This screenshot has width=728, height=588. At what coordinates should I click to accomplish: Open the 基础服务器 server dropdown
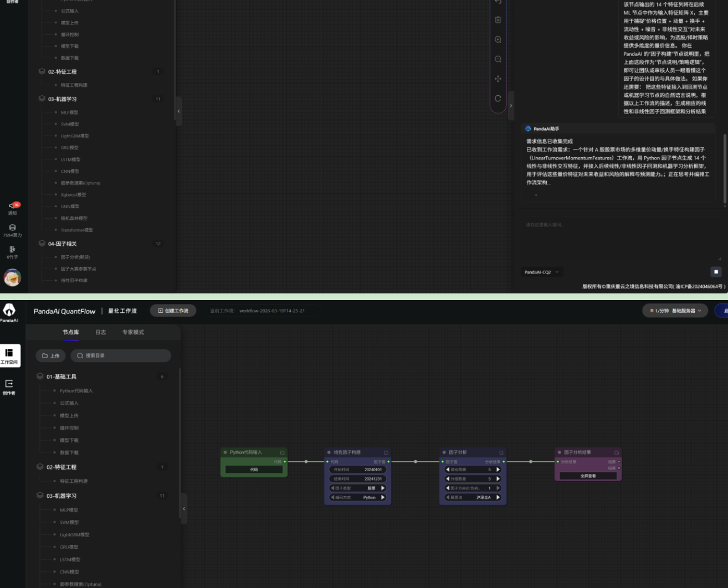point(675,311)
